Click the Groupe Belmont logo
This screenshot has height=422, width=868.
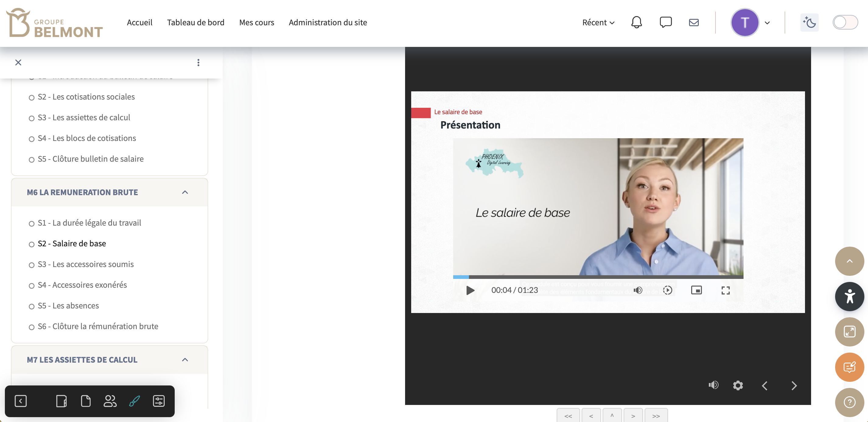point(54,23)
